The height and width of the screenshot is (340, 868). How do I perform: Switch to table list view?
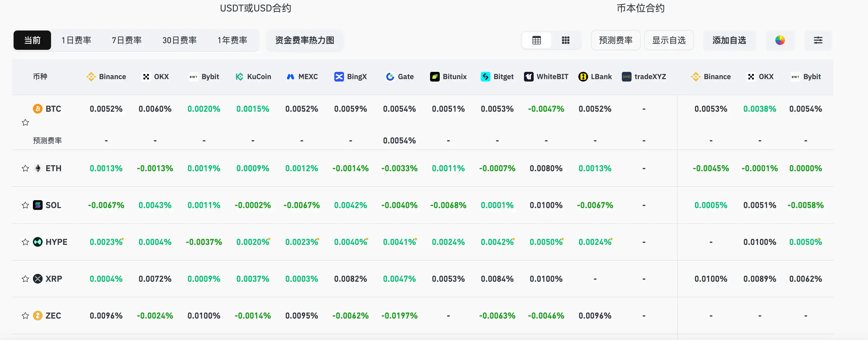[x=536, y=40]
